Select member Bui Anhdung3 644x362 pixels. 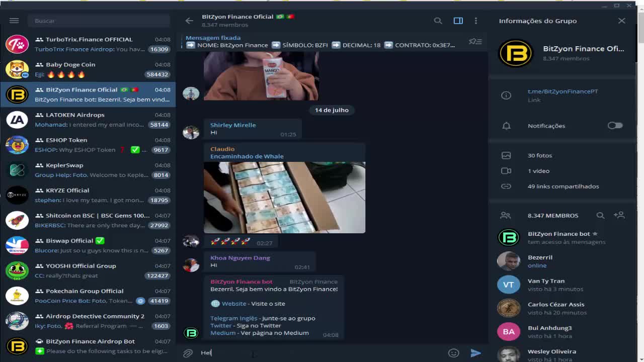coord(562,332)
